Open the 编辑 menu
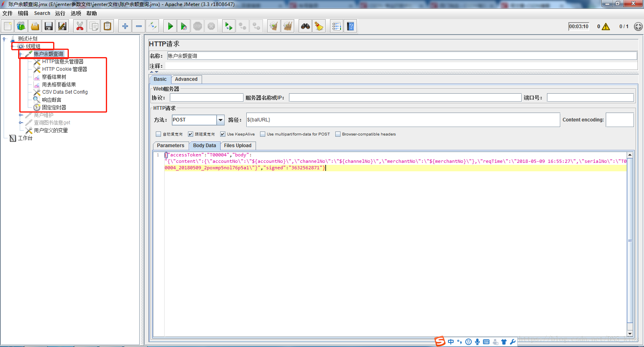644x347 pixels. (23, 13)
